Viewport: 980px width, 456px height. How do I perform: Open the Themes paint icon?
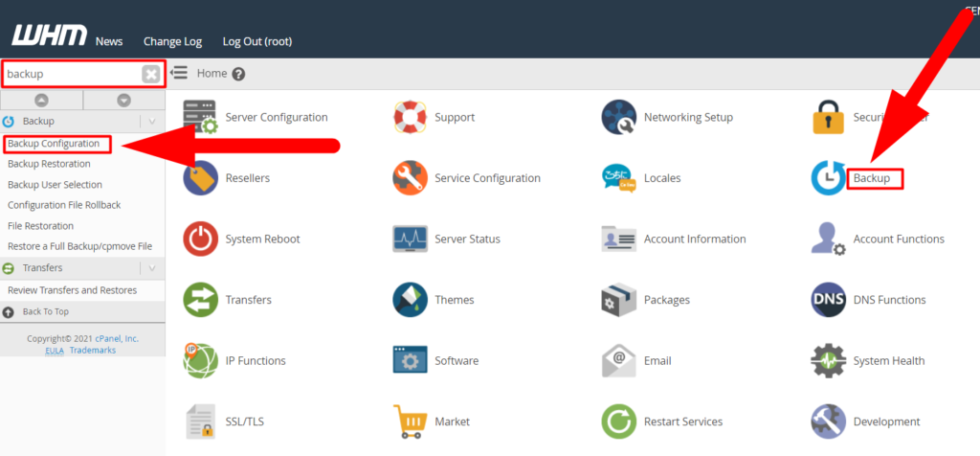410,300
